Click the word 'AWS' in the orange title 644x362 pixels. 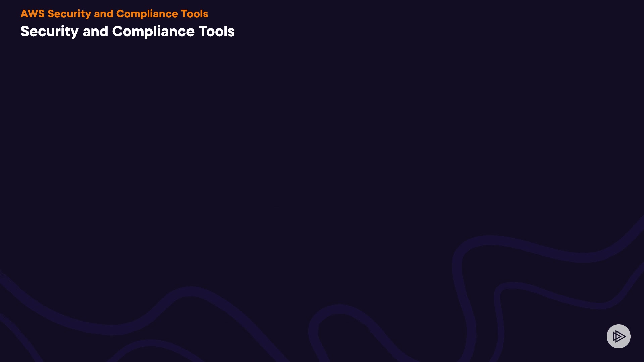[33, 14]
